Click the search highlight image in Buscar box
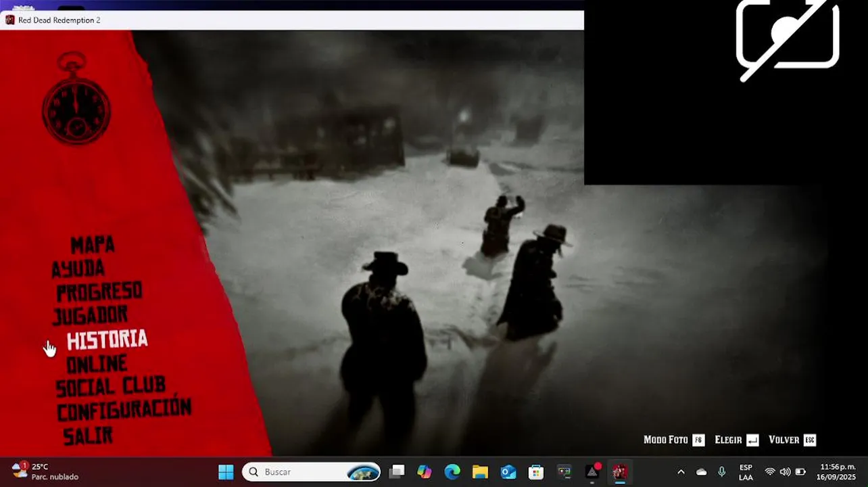 [363, 471]
